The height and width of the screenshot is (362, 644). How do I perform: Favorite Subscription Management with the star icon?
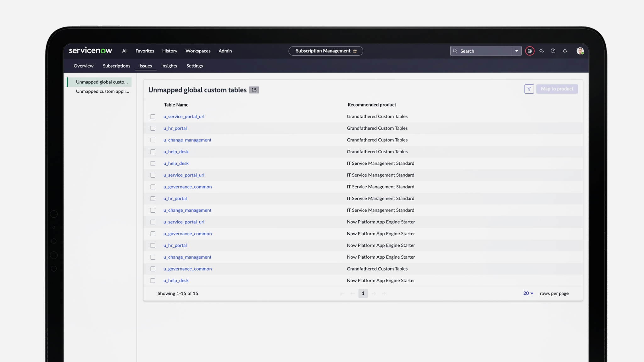(x=355, y=51)
